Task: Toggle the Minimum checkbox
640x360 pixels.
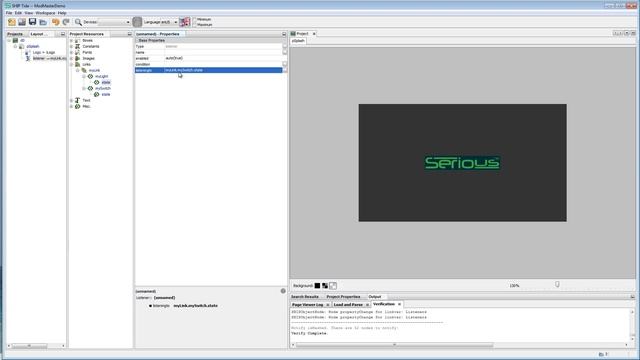Action: click(194, 19)
